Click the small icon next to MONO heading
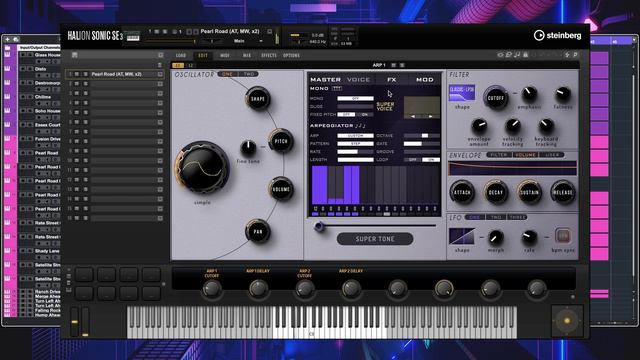This screenshot has height=360, width=640. [x=337, y=88]
